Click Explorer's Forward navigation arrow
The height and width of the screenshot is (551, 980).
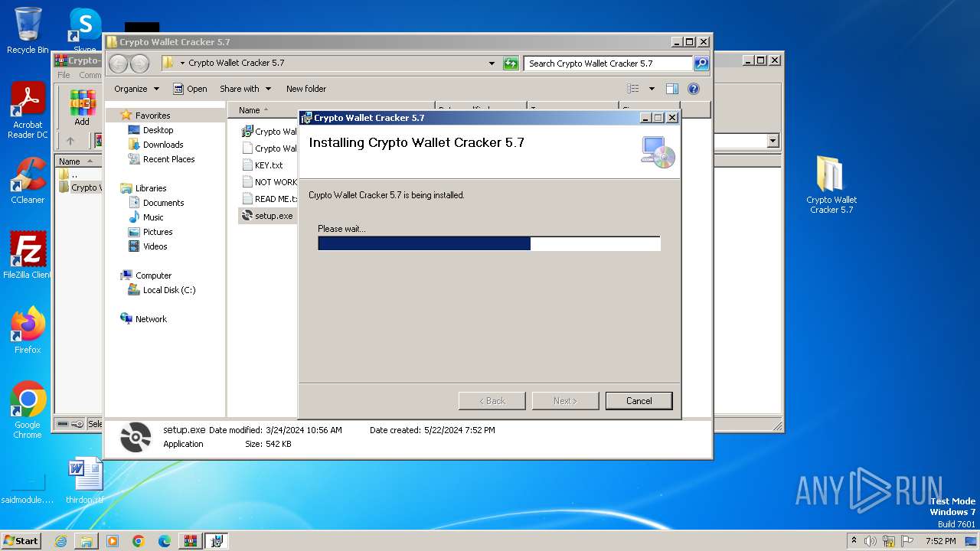point(139,64)
